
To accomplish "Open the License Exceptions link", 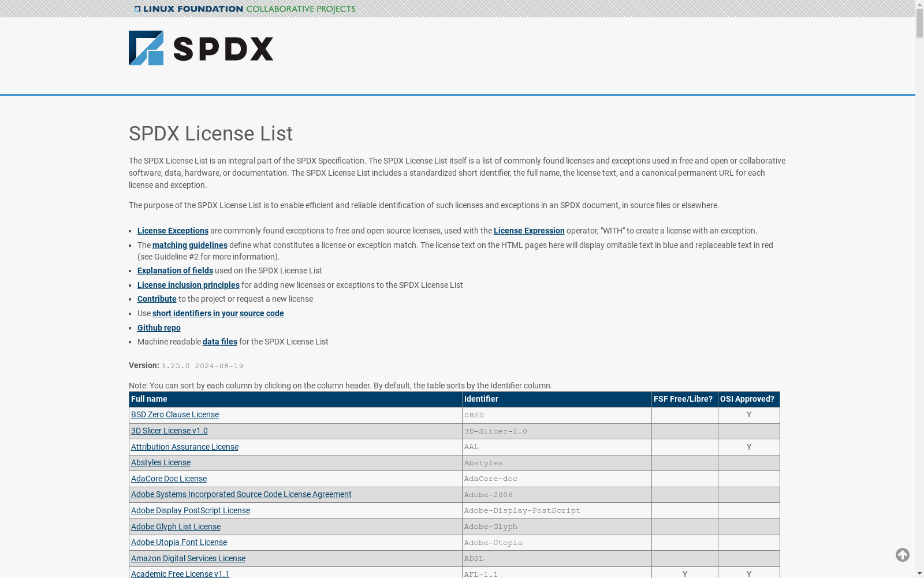I will pyautogui.click(x=173, y=231).
